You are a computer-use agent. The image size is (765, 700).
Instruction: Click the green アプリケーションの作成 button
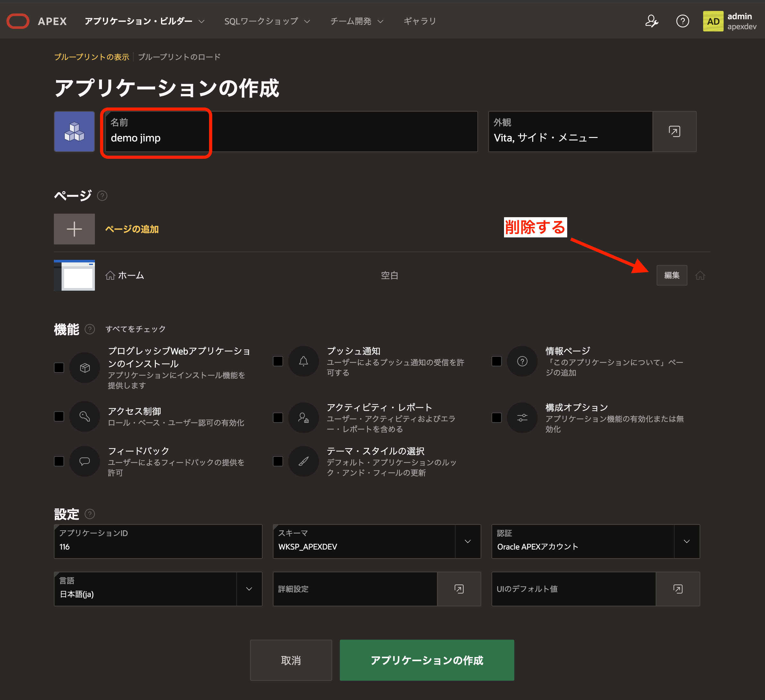(426, 660)
